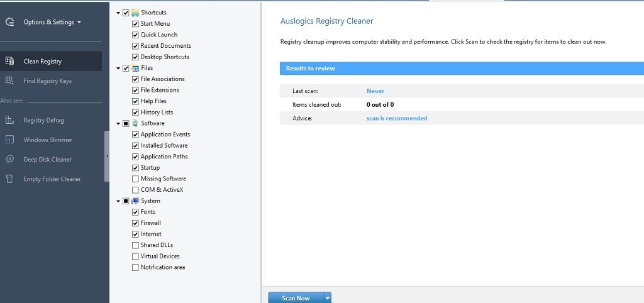The image size is (644, 303).
Task: Toggle the Startup checkbox
Action: tap(135, 168)
